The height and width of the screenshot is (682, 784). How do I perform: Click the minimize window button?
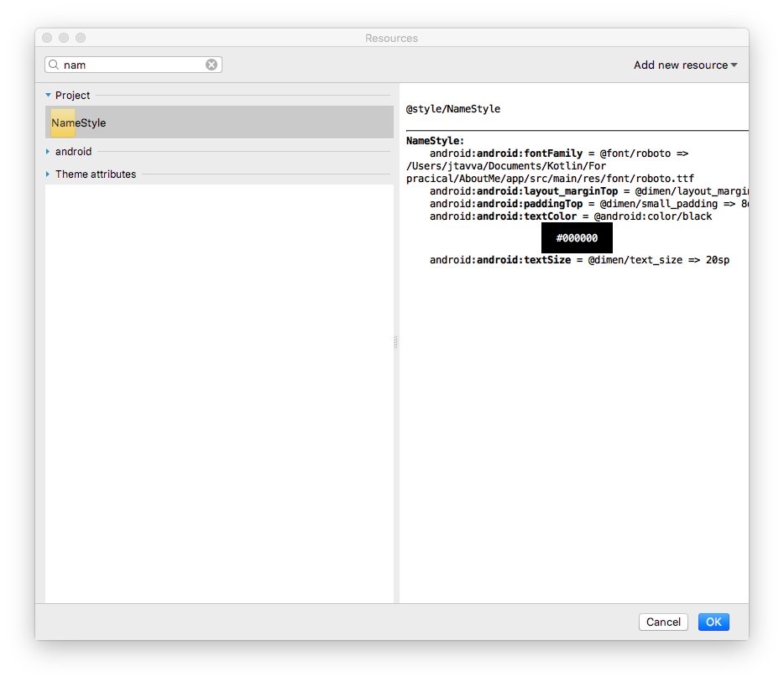pos(64,38)
